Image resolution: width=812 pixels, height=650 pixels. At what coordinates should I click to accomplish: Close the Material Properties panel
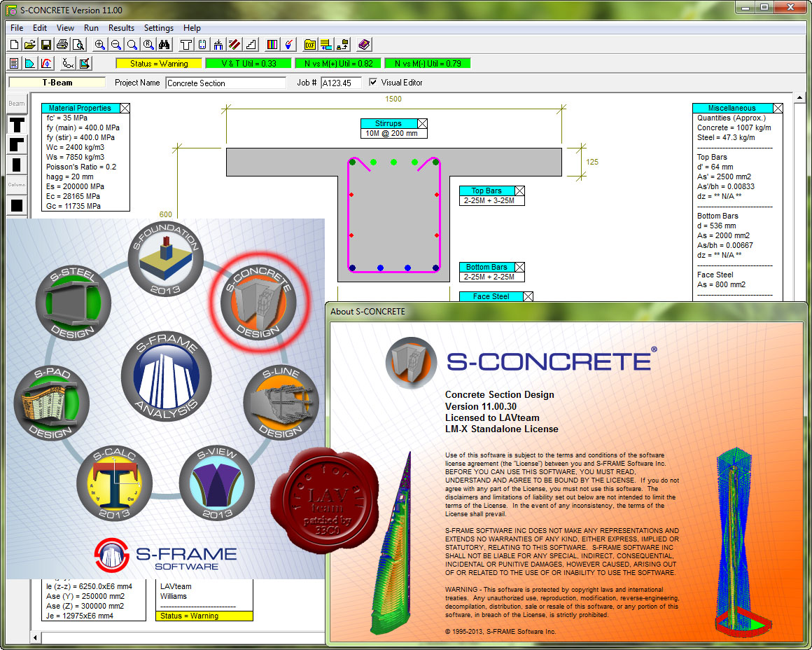[125, 108]
